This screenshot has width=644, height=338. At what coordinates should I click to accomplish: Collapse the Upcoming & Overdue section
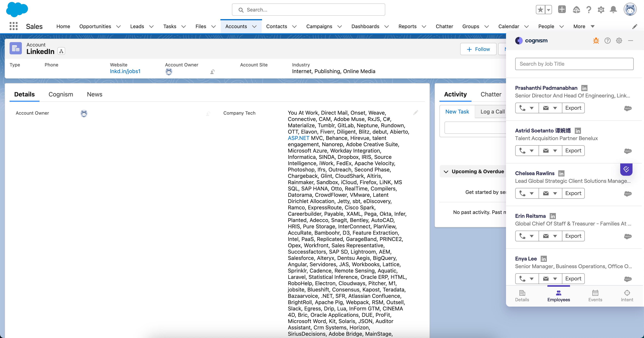446,171
